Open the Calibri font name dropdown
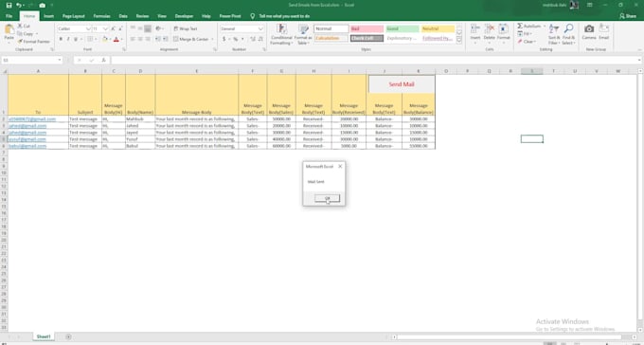 pos(88,28)
